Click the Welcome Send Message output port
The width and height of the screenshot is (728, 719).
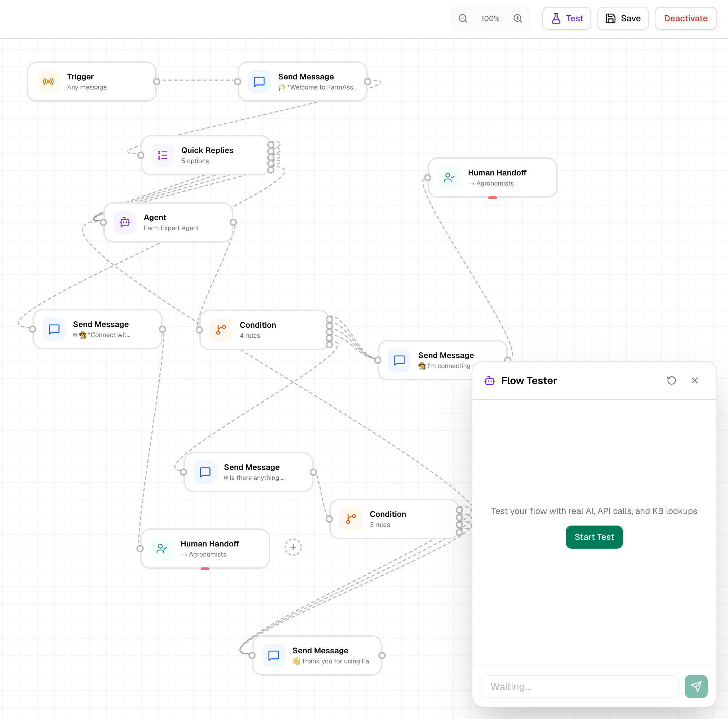(x=367, y=81)
